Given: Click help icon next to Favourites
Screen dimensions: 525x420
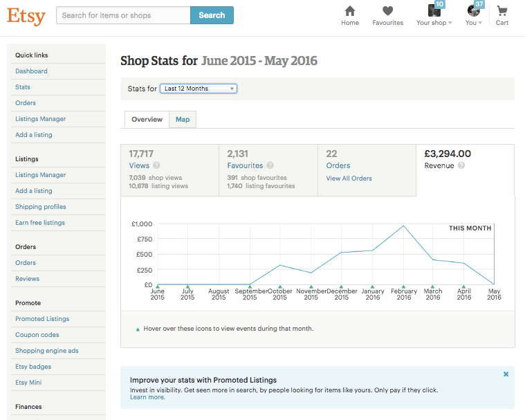Looking at the screenshot, I should [270, 165].
